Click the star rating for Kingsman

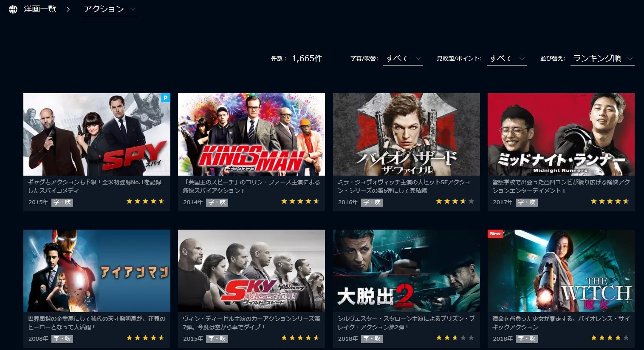300,202
